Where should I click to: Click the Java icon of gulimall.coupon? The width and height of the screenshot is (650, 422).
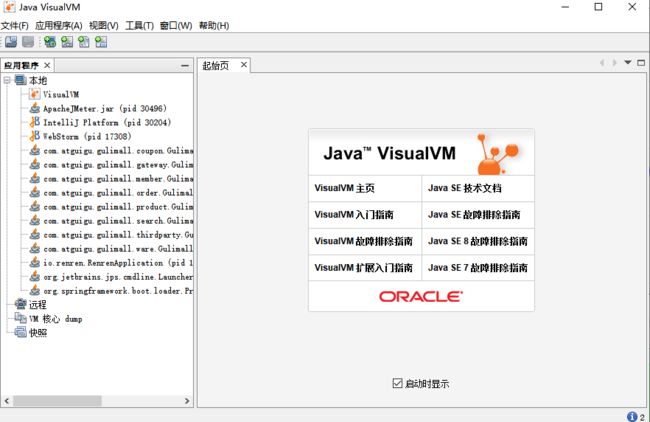click(35, 150)
